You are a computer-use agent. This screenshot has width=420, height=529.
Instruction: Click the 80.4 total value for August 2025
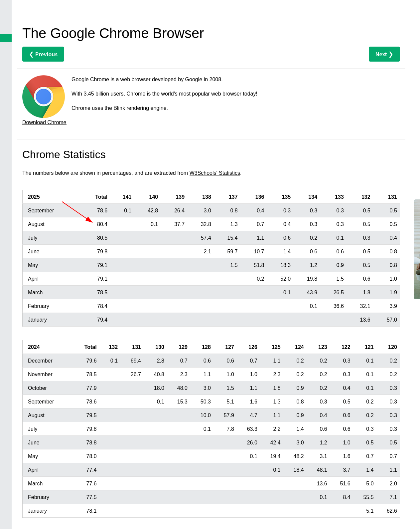102,224
